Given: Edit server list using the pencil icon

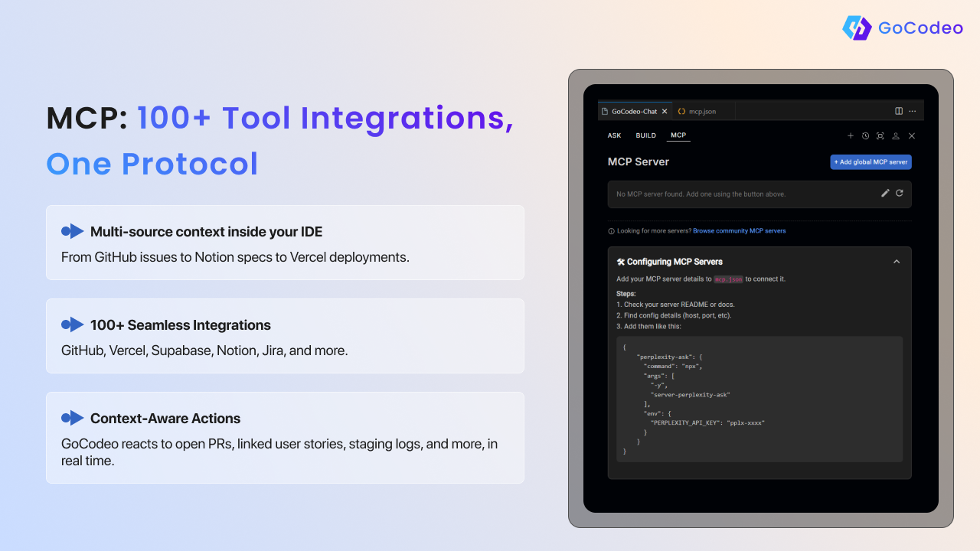Looking at the screenshot, I should click(885, 194).
